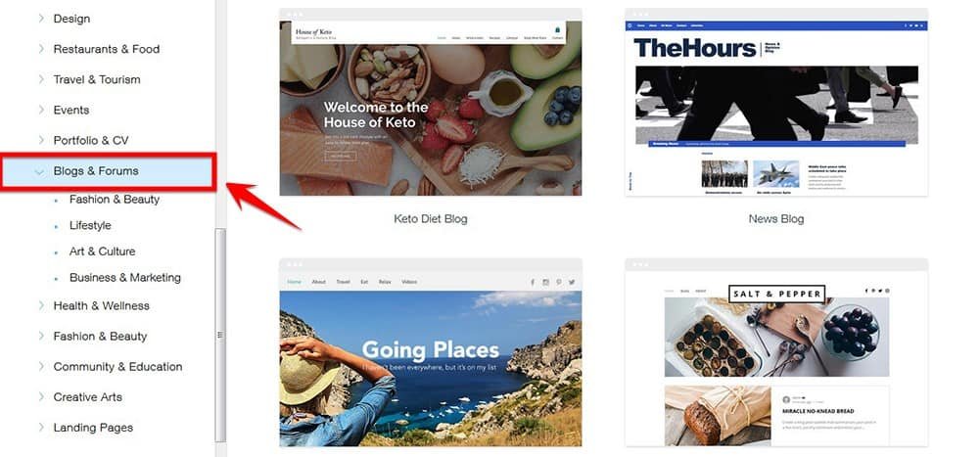Click the Keto Diet Blog title link
Screen dimensions: 980x457
[430, 219]
